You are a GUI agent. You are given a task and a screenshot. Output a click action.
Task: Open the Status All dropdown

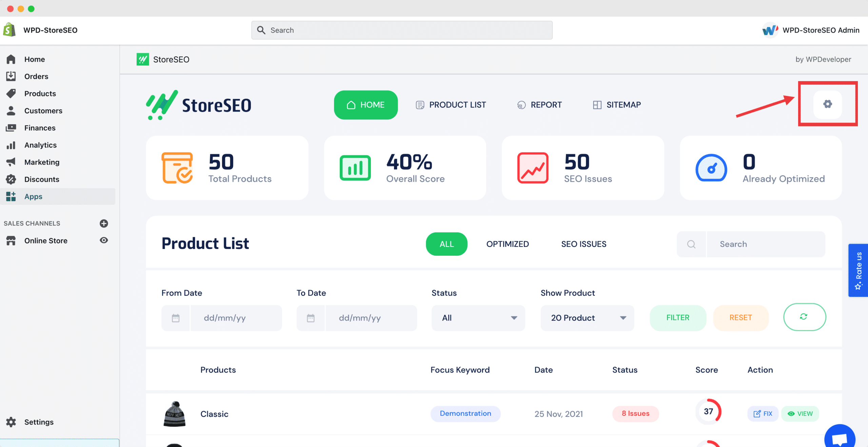point(478,318)
